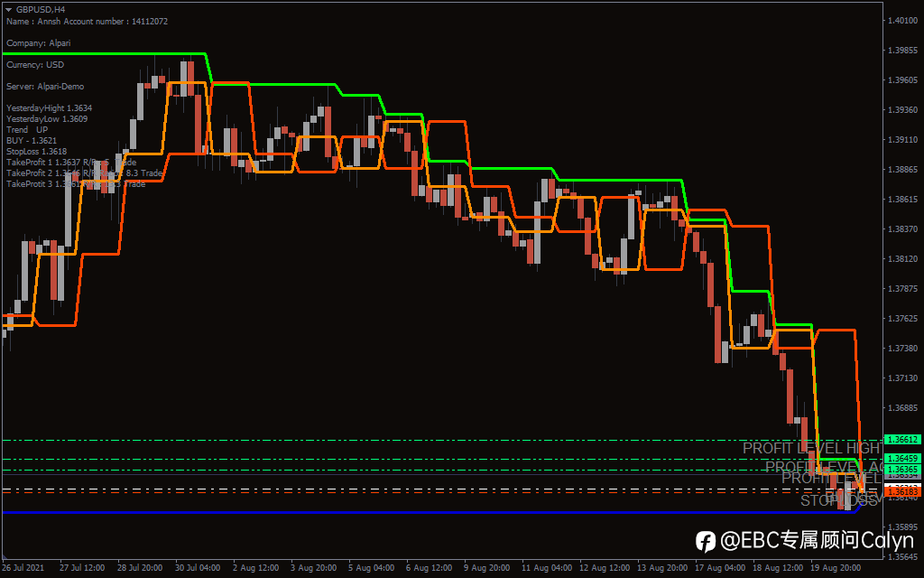
Task: Click the 1.39360 price axis label
Action: 902,109
